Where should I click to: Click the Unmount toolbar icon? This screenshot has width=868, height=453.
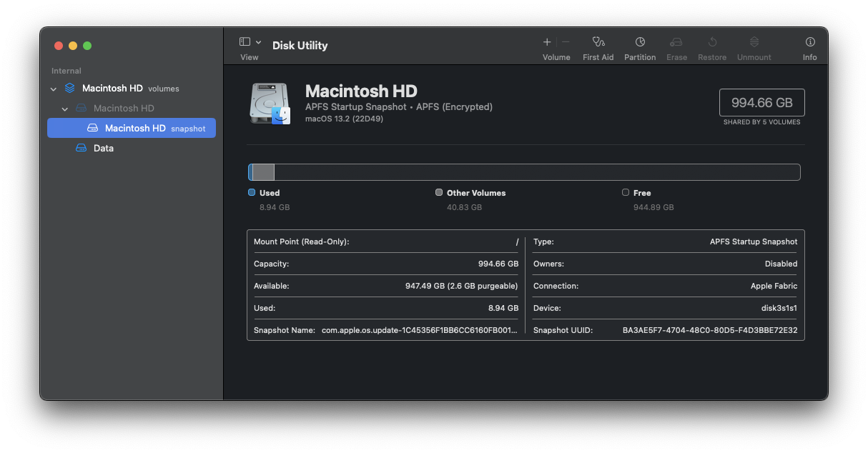tap(754, 42)
